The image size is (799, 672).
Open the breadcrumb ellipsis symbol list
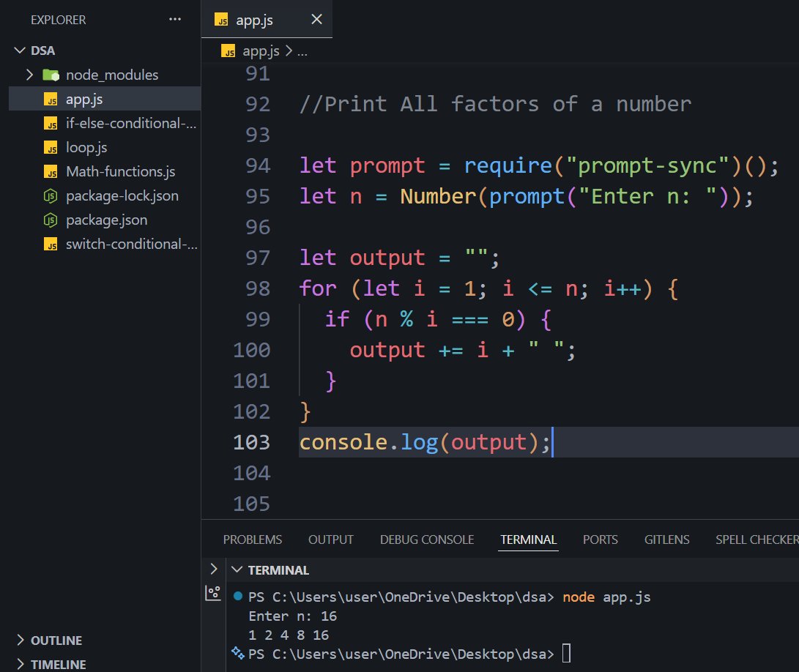click(302, 52)
